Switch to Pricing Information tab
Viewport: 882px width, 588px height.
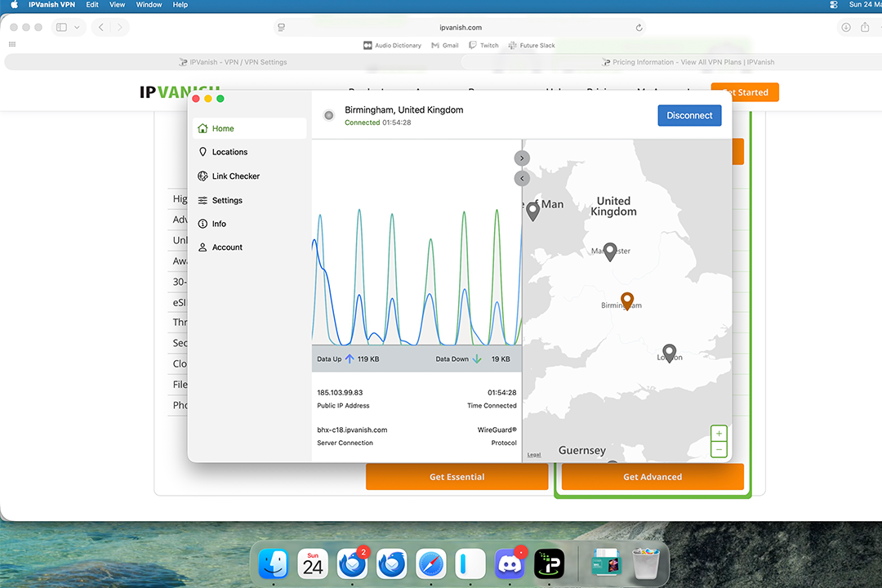coord(688,62)
